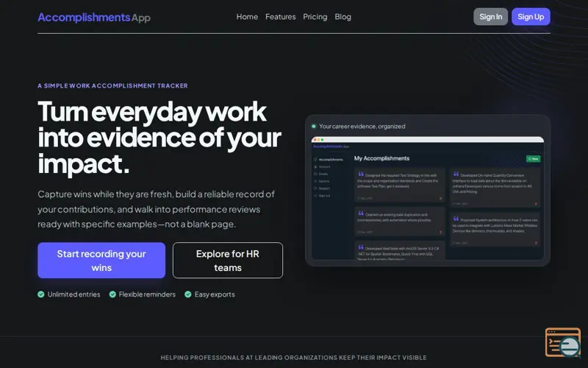Open the Home nav link
The height and width of the screenshot is (368, 588).
[247, 17]
